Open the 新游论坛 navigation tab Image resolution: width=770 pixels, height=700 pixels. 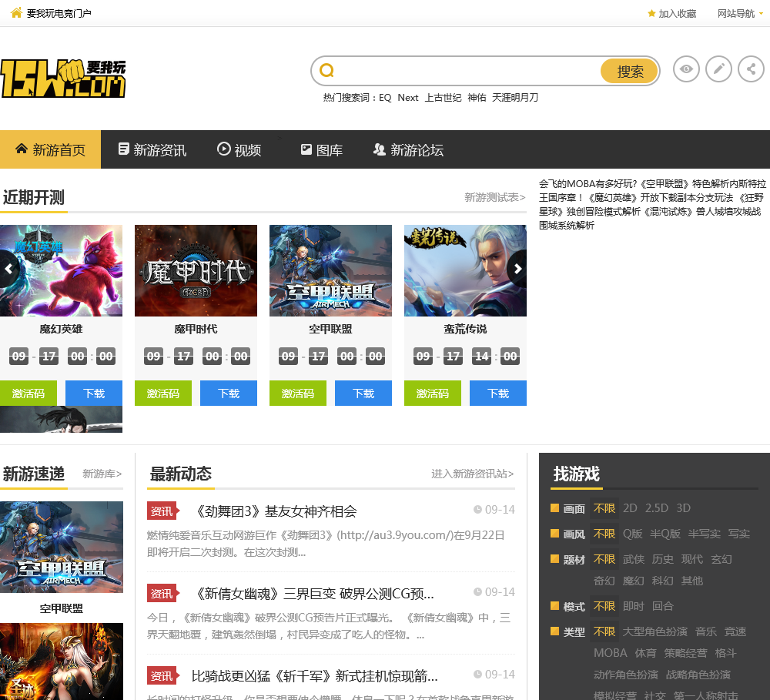408,149
